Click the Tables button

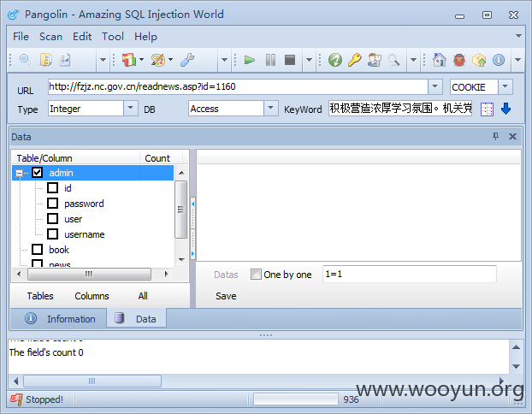[40, 296]
